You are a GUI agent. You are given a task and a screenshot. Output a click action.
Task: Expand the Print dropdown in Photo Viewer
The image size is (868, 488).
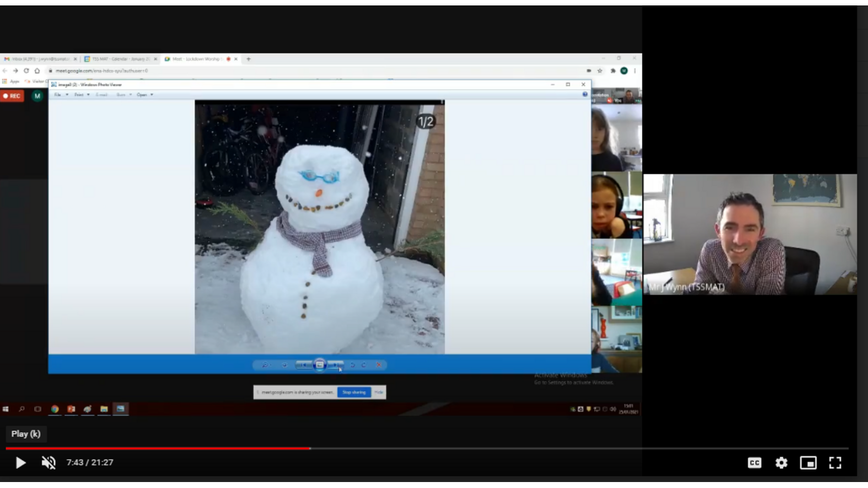point(81,95)
